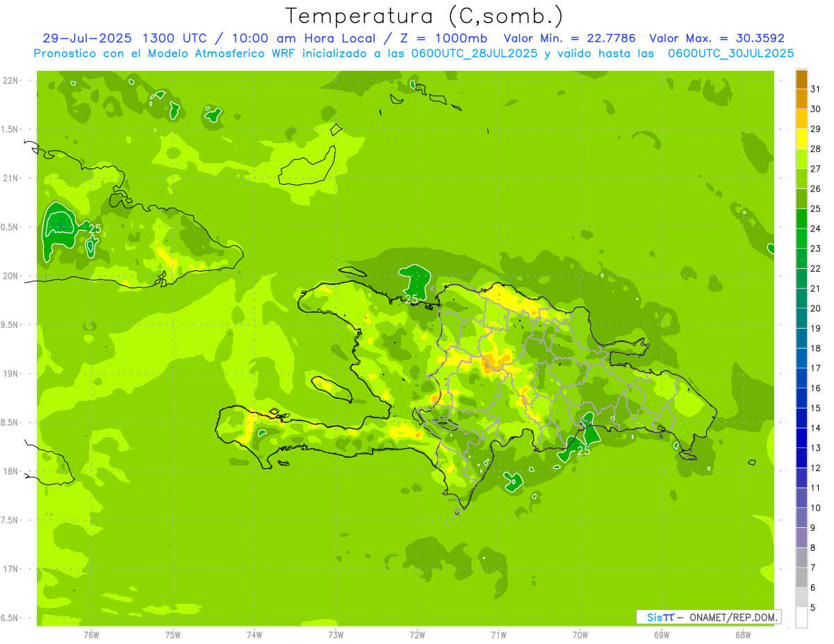The image size is (834, 644).
Task: Select the green swatch between 26 and 27
Action: 801,179
